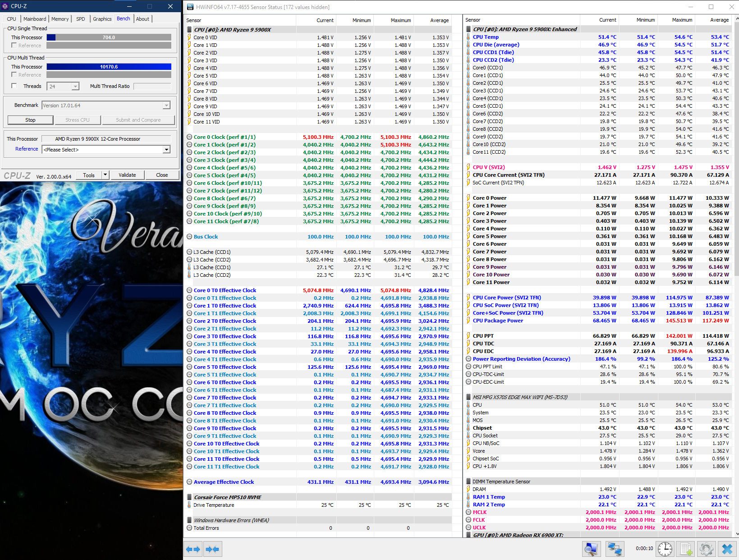Screen dimensions: 739x560
Task: Open the Benchmark version dropdown
Action: point(166,106)
